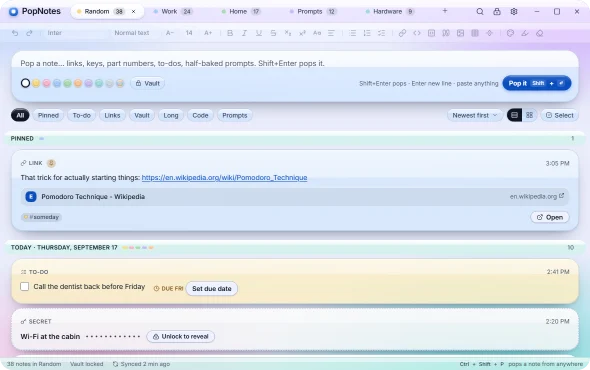Pick the green note color
Screen dimensions: 590x370
click(x=67, y=83)
